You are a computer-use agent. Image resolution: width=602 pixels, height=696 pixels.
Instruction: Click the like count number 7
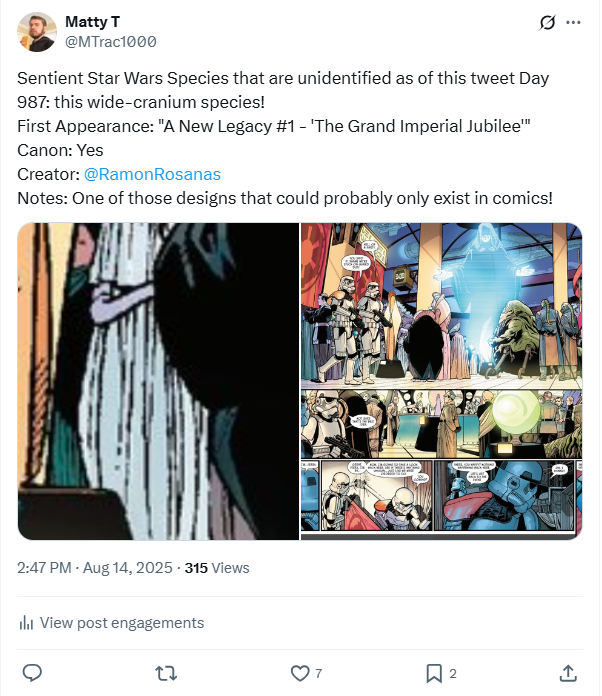(x=318, y=673)
